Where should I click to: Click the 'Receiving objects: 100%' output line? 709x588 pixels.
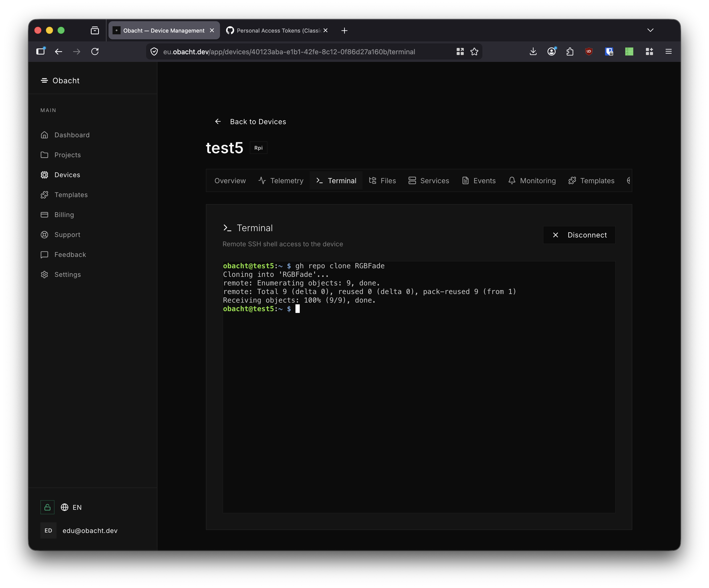299,300
